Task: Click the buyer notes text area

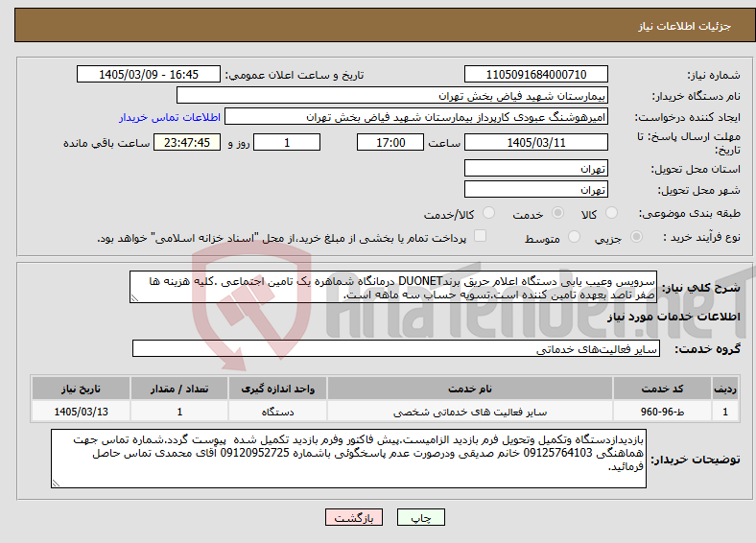Action: (348, 459)
